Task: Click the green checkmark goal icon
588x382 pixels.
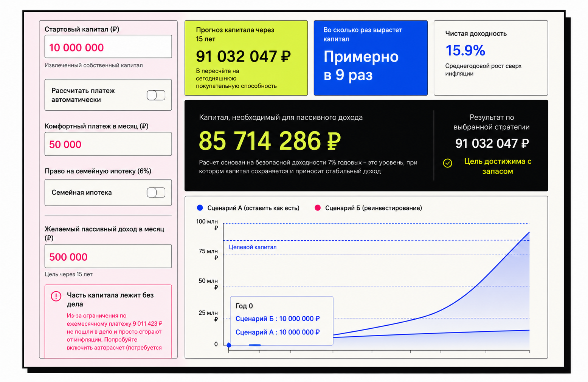Action: (447, 163)
